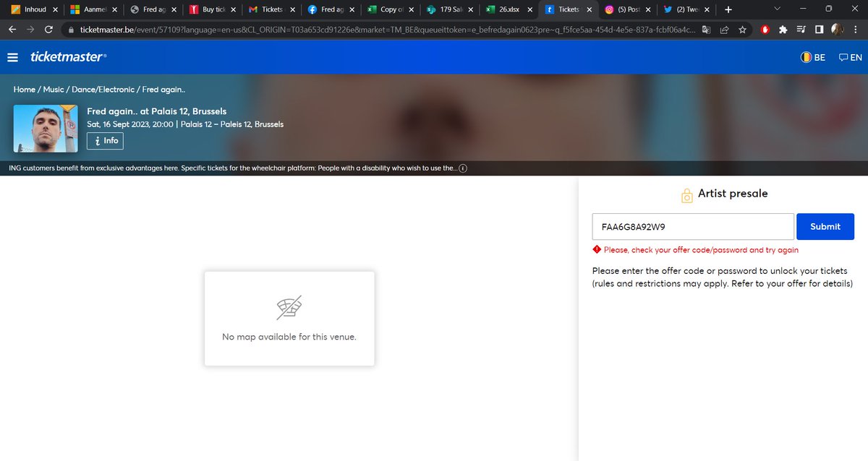The height and width of the screenshot is (461, 868).
Task: Click the event date Sat, 16 Sept 2023
Action: tap(130, 124)
